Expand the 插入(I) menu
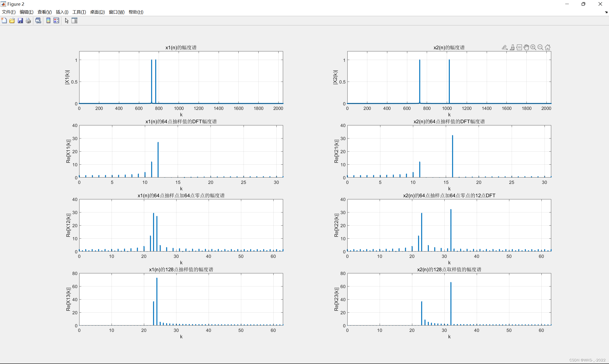Viewport: 609px width, 364px height. [x=62, y=12]
